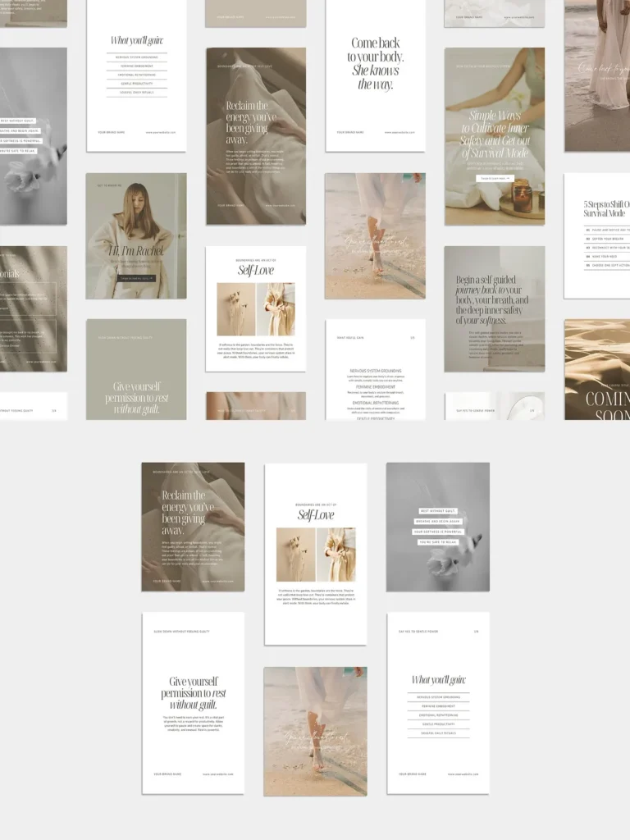630x840 pixels.
Task: Open the beach footsteps card below 'Come back to your body'
Action: point(375,235)
